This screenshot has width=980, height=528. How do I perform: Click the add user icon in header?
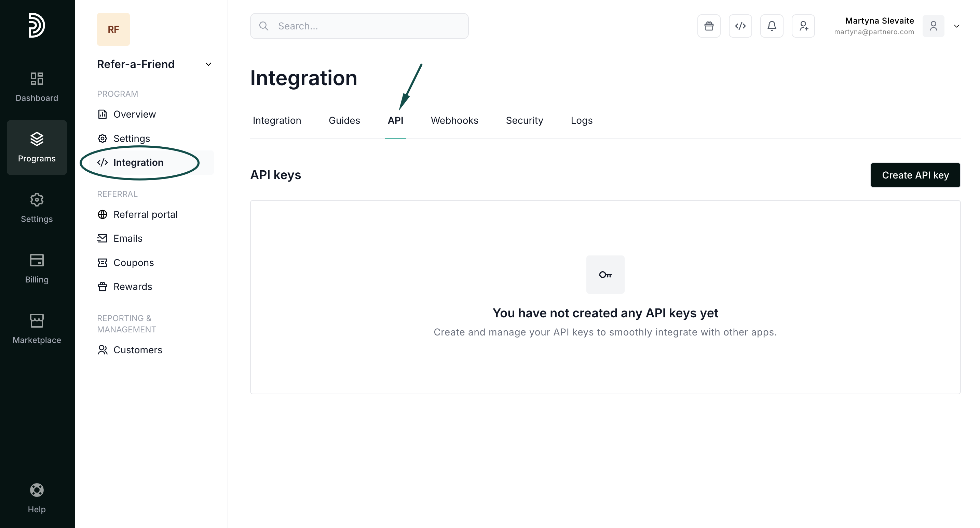pos(803,26)
